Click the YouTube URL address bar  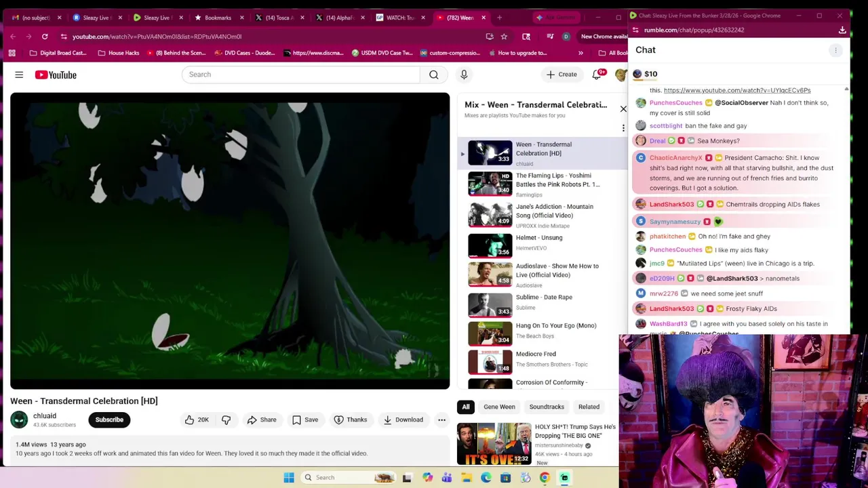click(271, 37)
